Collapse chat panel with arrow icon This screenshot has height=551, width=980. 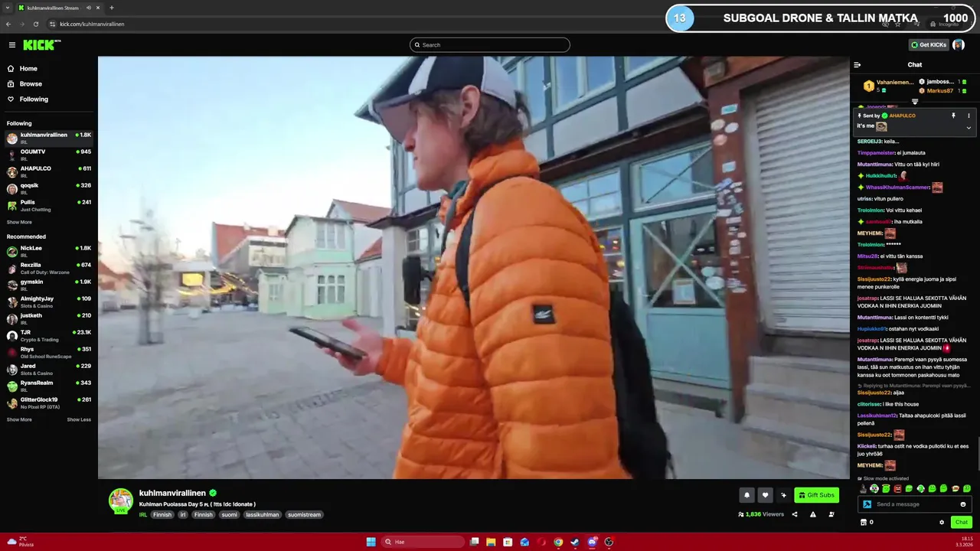coord(857,65)
